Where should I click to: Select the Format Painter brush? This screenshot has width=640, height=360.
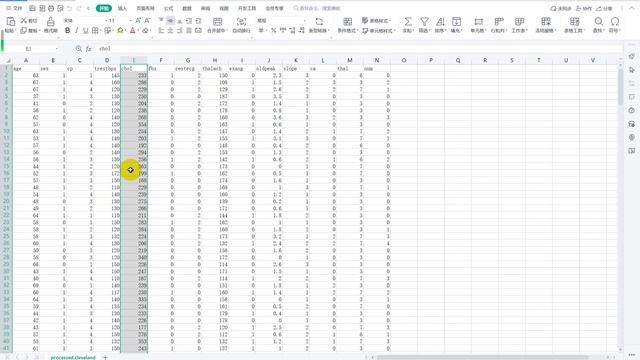(51, 22)
